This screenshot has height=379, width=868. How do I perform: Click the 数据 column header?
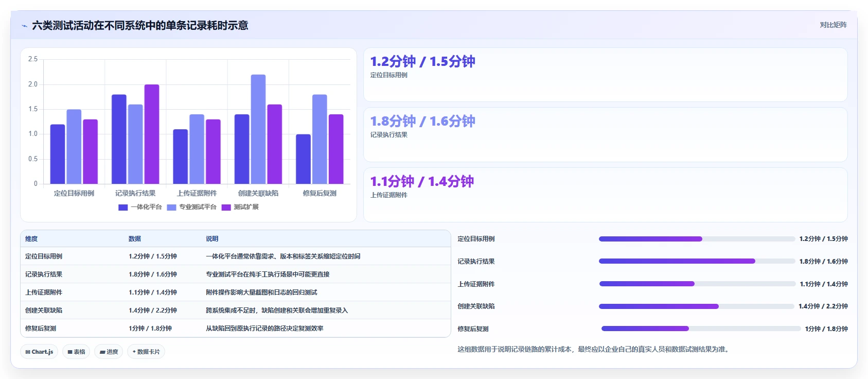[135, 239]
